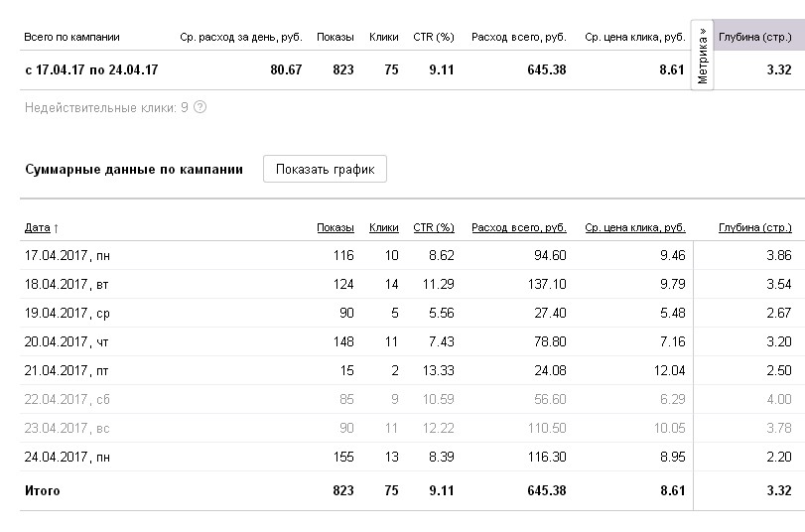Click the Итого total row label
Image resolution: width=805 pixels, height=532 pixels.
[42, 490]
